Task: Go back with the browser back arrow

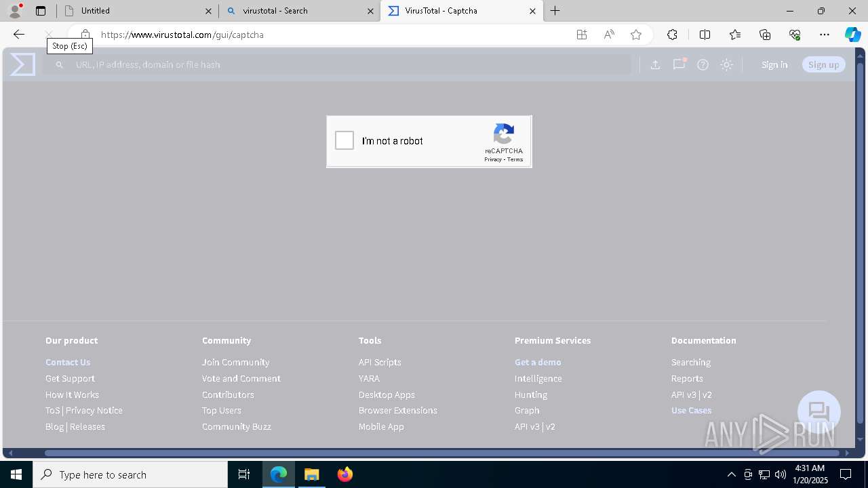Action: 19,35
